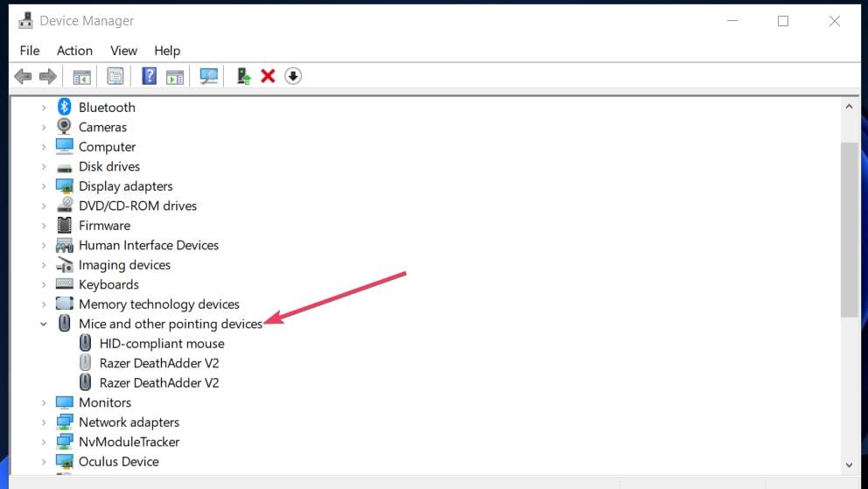Click the Device Manager title bar icon
This screenshot has width=868, height=489.
(25, 20)
